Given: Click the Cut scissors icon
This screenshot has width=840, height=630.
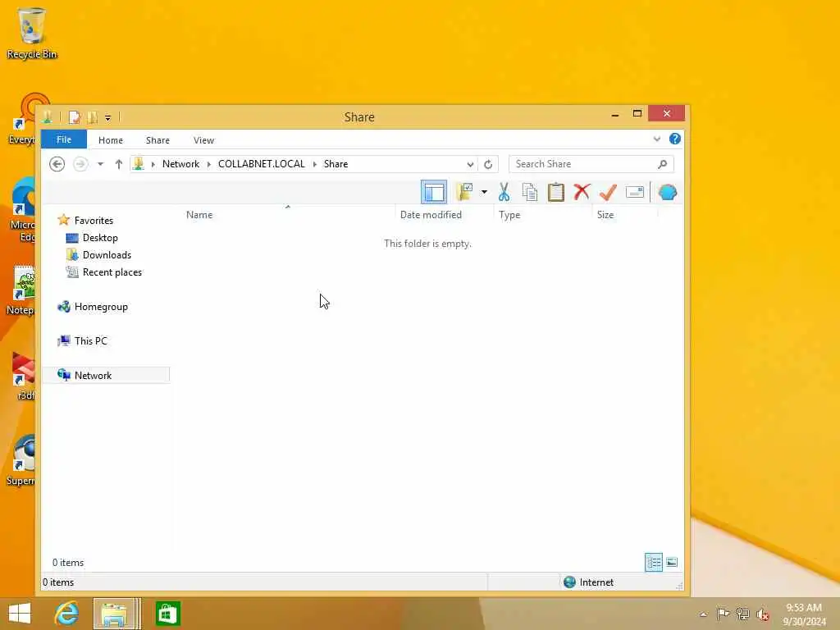Looking at the screenshot, I should [504, 192].
